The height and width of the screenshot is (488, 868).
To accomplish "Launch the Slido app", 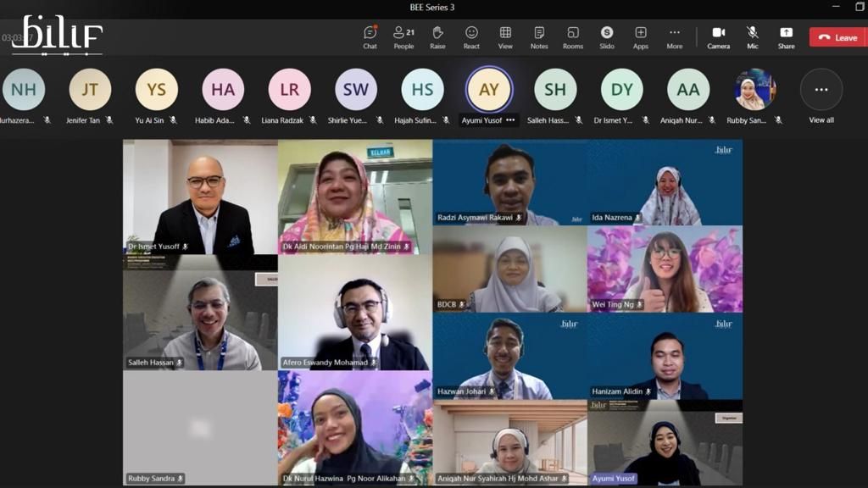I will 607,36.
